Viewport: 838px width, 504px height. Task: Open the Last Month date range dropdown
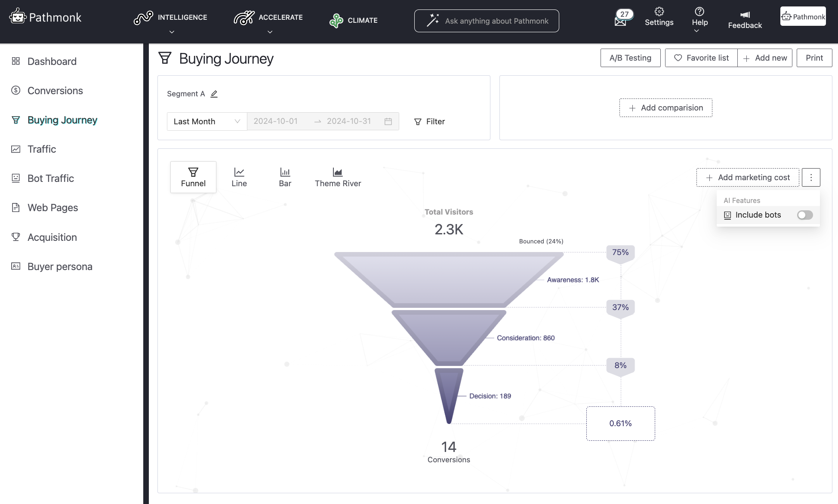(x=206, y=121)
